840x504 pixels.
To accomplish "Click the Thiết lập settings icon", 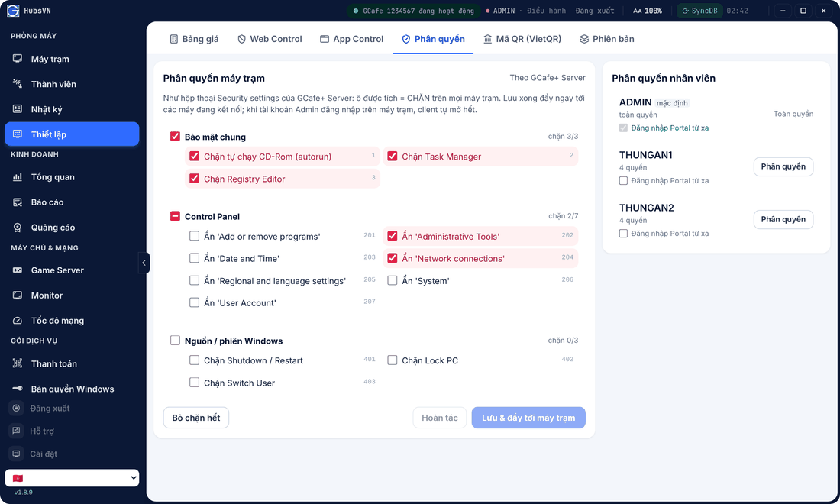I will tap(18, 134).
